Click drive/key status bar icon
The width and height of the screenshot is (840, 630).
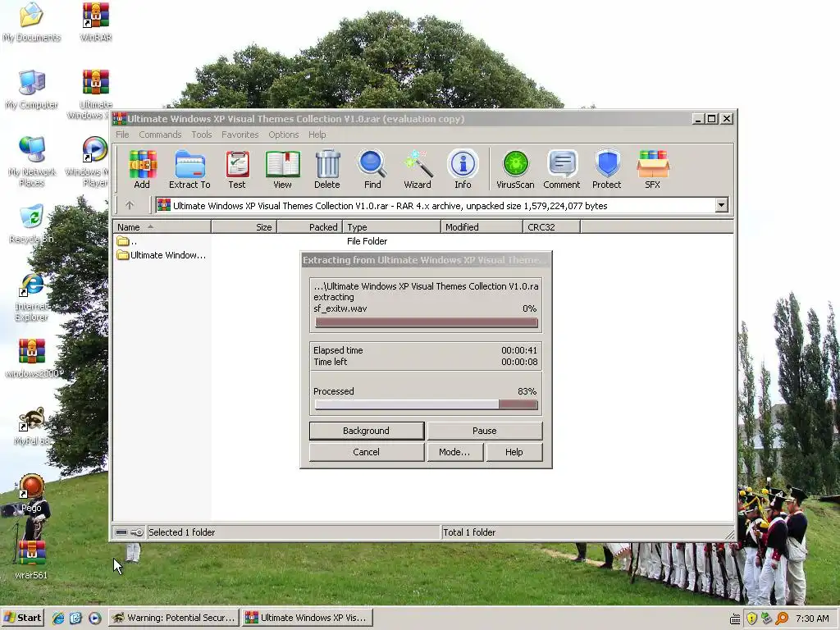(129, 532)
